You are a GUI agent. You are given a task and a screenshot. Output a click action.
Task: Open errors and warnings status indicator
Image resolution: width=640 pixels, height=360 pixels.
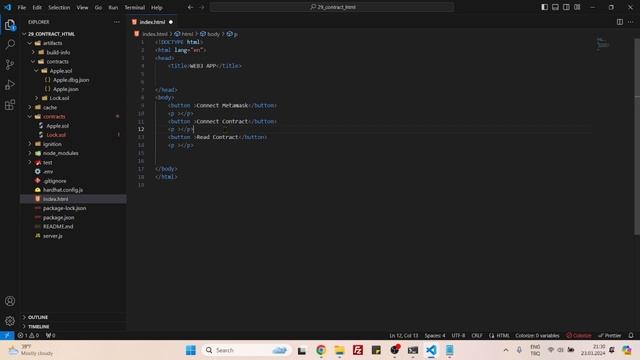click(x=28, y=336)
